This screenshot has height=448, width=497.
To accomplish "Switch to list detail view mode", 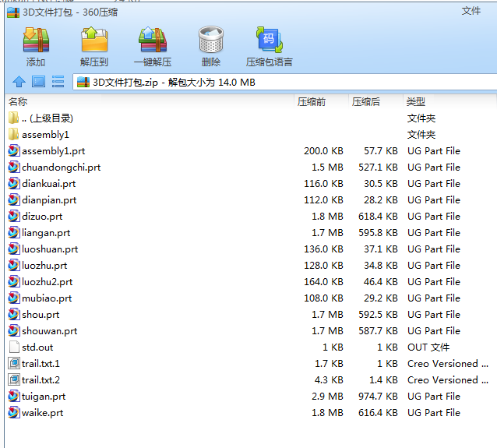I will [x=58, y=82].
